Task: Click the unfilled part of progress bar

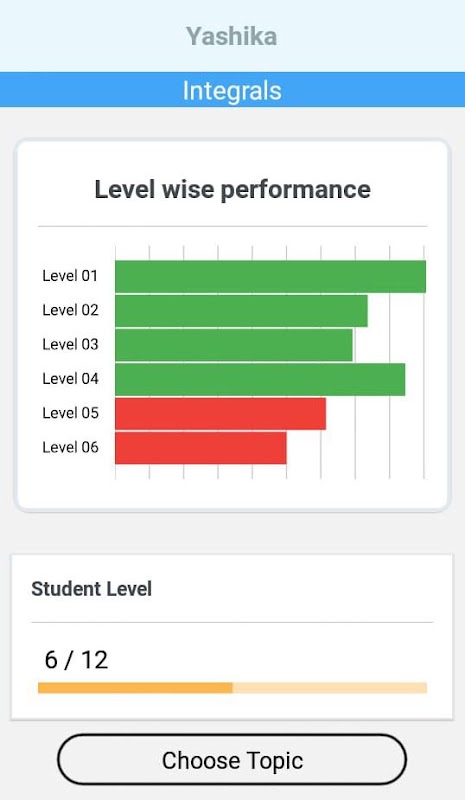Action: coord(330,688)
